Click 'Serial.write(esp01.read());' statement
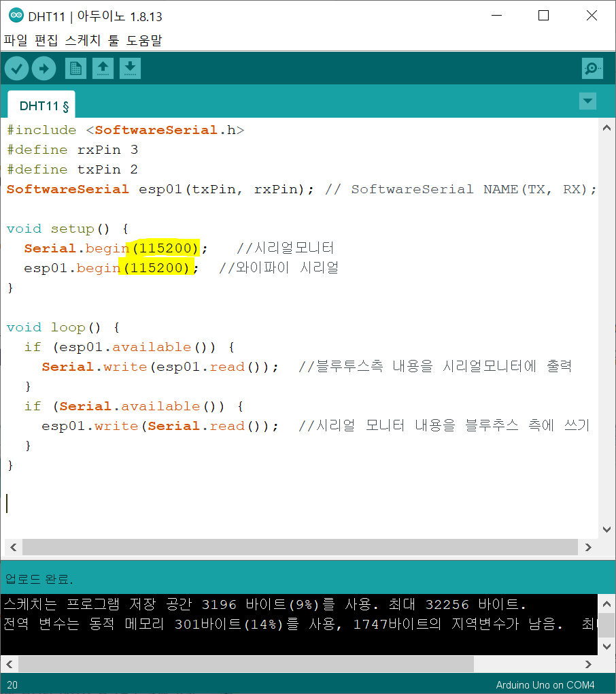The width and height of the screenshot is (616, 694). (160, 367)
